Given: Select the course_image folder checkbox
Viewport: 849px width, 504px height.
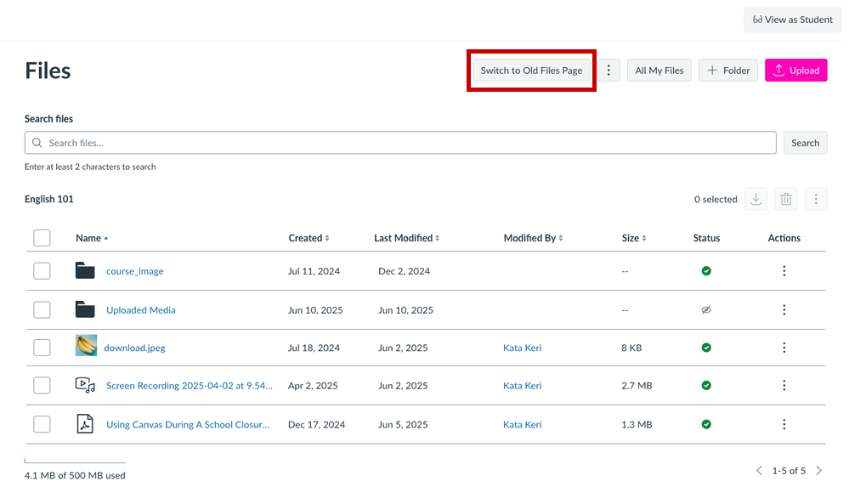Looking at the screenshot, I should pyautogui.click(x=42, y=271).
